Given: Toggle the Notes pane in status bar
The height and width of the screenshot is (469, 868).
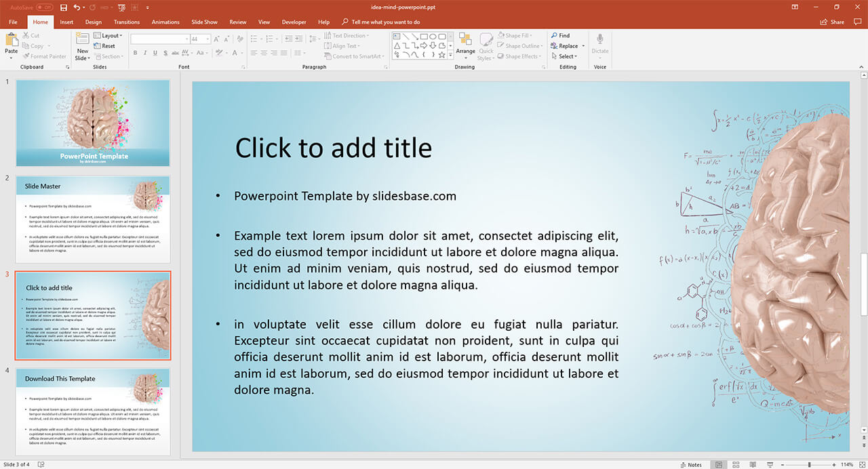Looking at the screenshot, I should (691, 464).
